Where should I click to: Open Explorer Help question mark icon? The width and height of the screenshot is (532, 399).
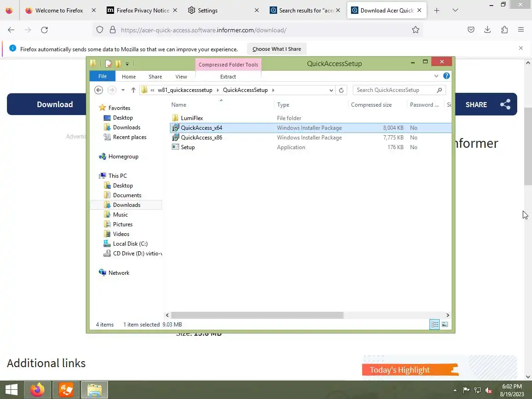click(447, 76)
